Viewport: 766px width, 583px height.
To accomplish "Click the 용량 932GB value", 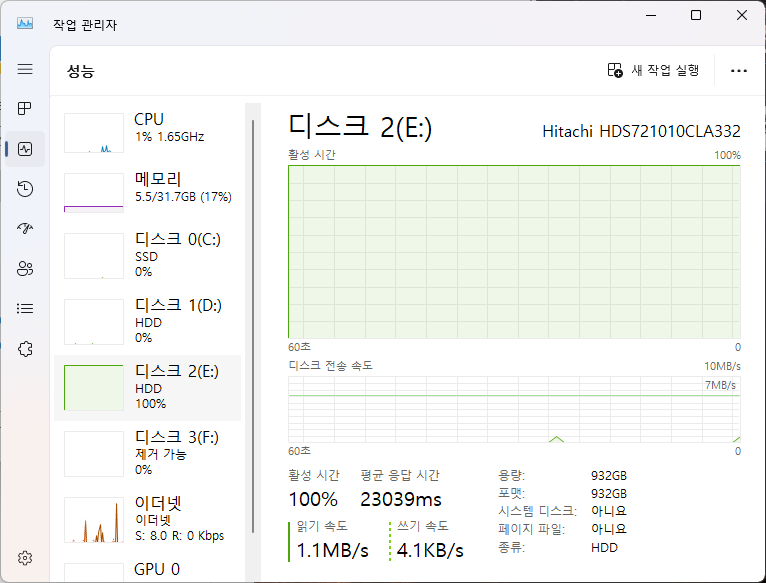I will 609,475.
